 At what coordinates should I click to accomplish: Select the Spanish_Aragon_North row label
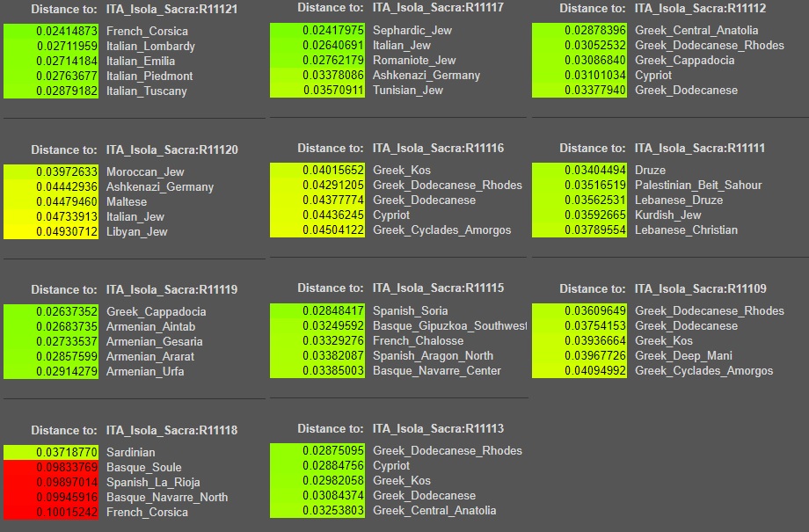433,355
